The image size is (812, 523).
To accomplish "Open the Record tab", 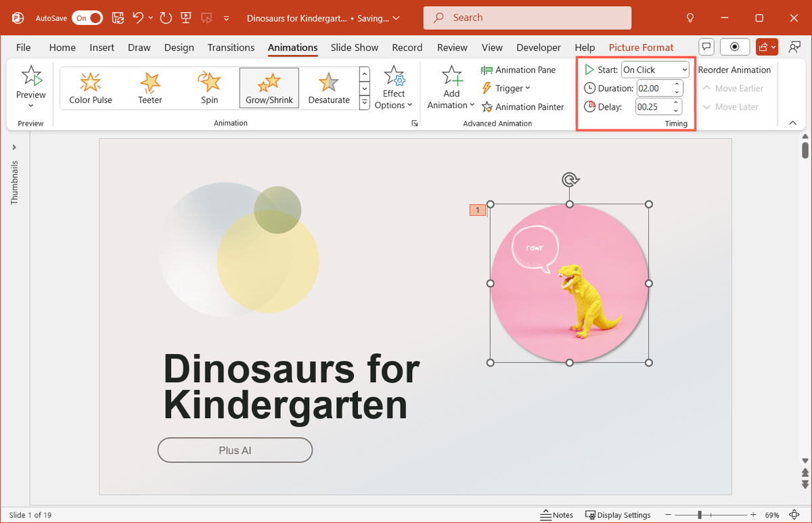I will [x=407, y=47].
